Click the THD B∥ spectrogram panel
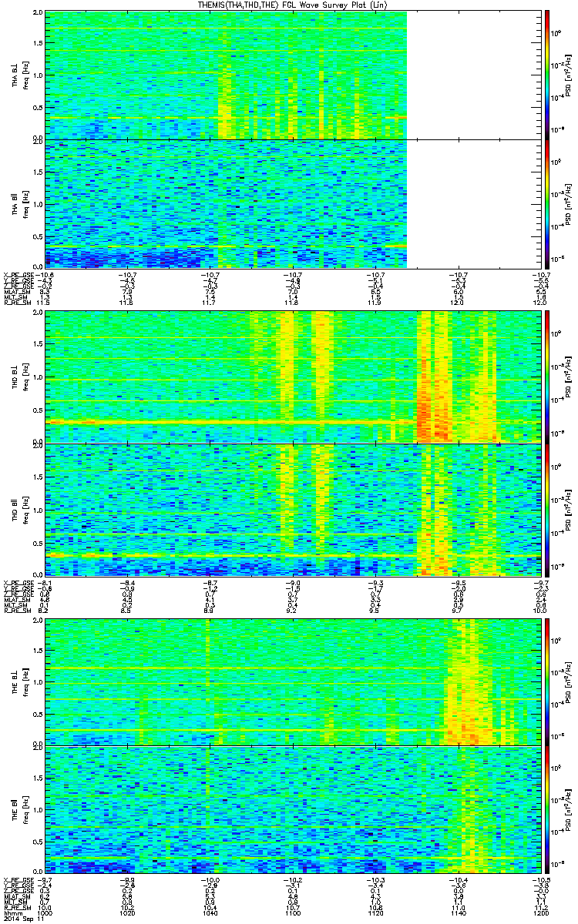The height and width of the screenshot is (924, 578). [293, 509]
